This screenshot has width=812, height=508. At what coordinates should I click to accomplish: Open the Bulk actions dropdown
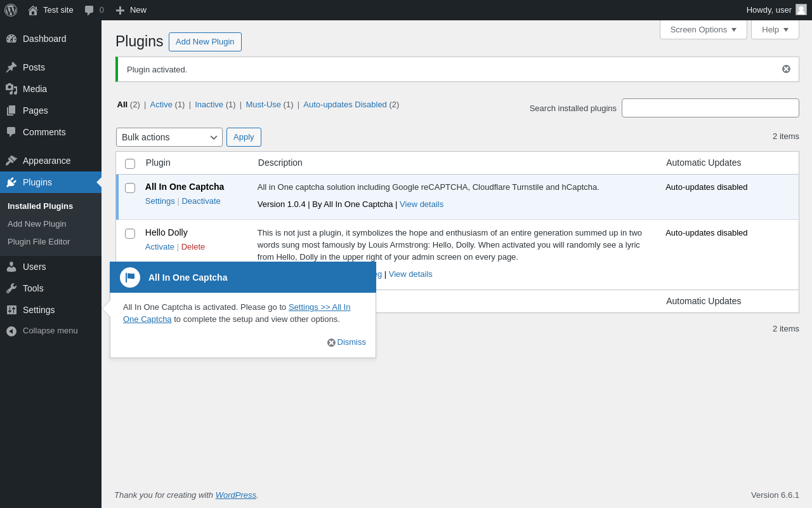pos(169,137)
